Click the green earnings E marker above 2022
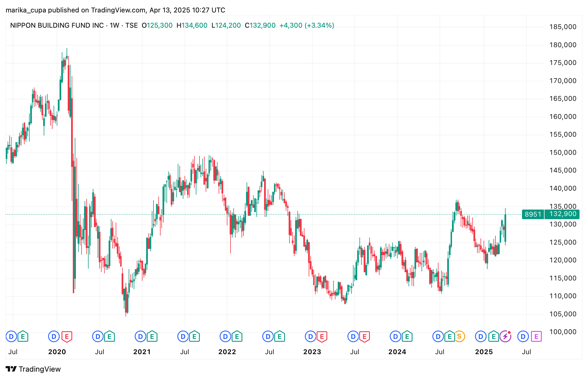 click(237, 336)
